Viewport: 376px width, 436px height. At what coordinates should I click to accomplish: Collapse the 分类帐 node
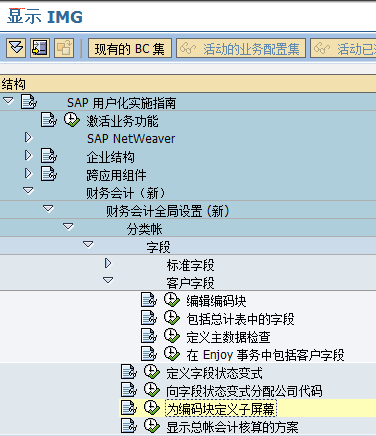pyautogui.click(x=68, y=226)
